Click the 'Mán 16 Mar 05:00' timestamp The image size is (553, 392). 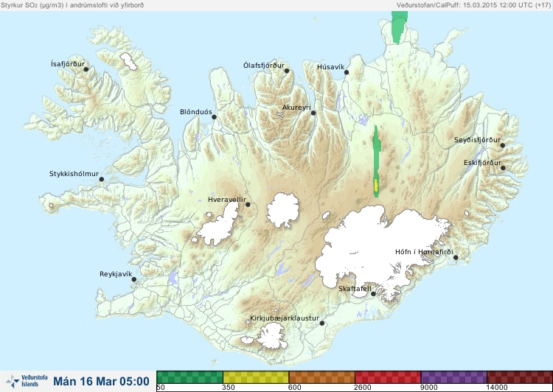click(x=101, y=381)
